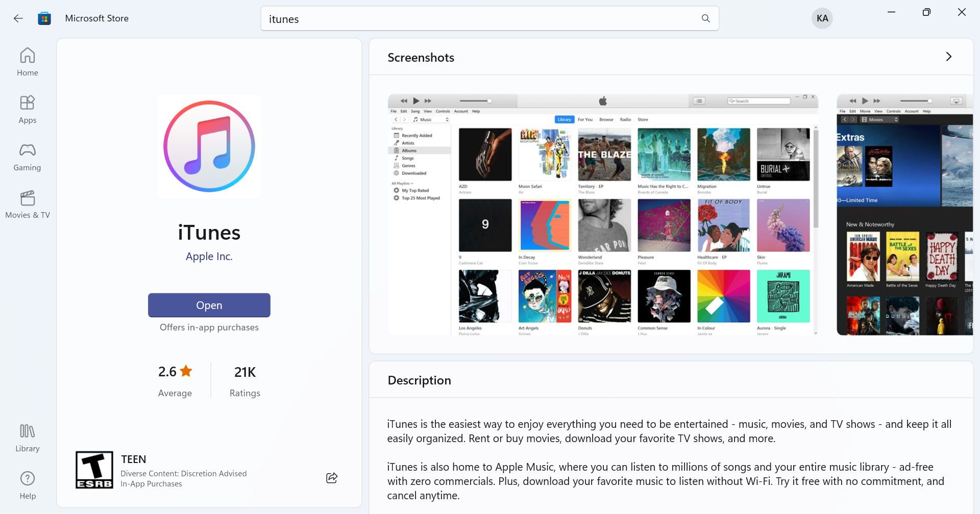Click the iTunes app logo
This screenshot has height=514, width=980.
209,146
